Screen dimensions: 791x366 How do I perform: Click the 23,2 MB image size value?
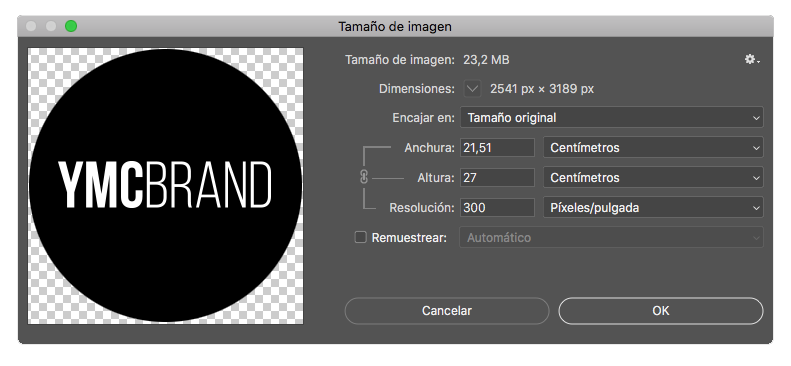click(x=486, y=60)
